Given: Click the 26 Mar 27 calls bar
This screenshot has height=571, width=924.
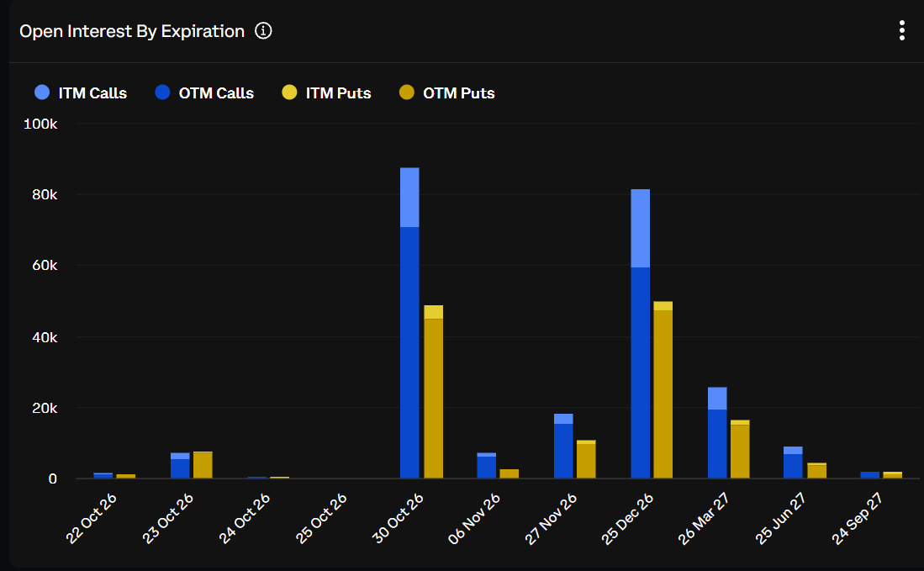Looking at the screenshot, I should click(x=717, y=432).
